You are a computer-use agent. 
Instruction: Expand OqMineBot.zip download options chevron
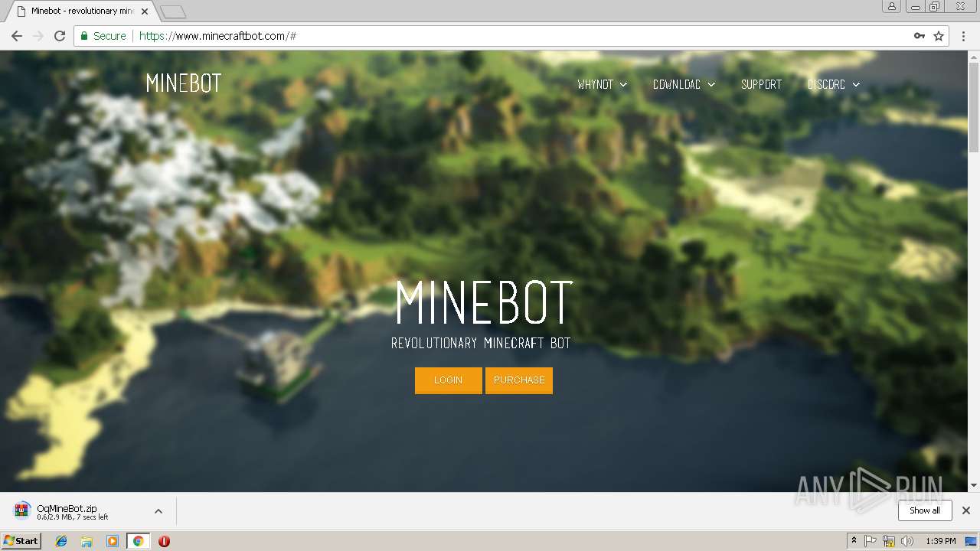click(158, 511)
